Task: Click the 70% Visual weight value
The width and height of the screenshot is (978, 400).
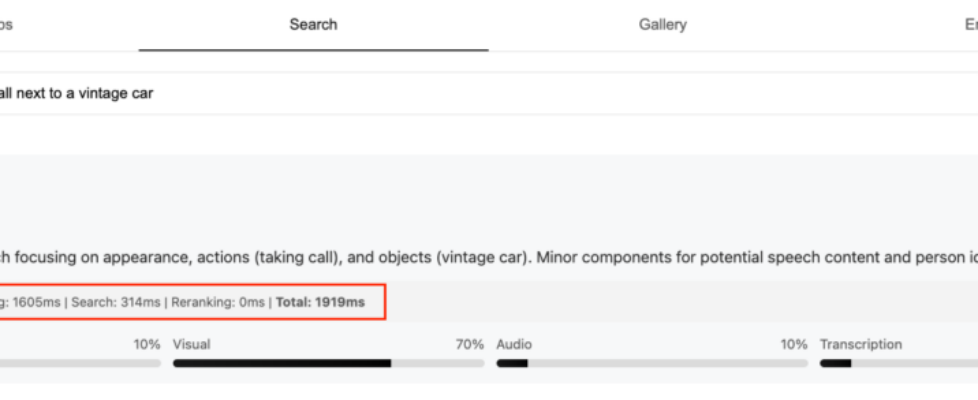Action: 470,344
